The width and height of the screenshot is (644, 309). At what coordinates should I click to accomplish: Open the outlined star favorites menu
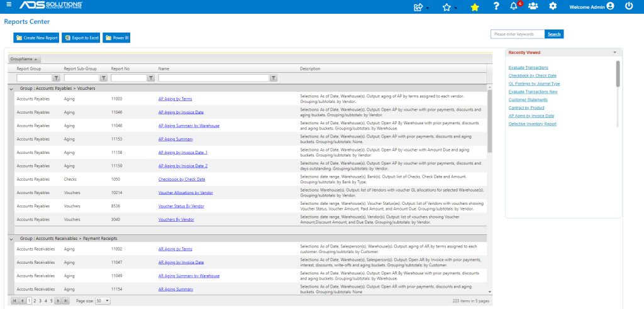pyautogui.click(x=447, y=6)
